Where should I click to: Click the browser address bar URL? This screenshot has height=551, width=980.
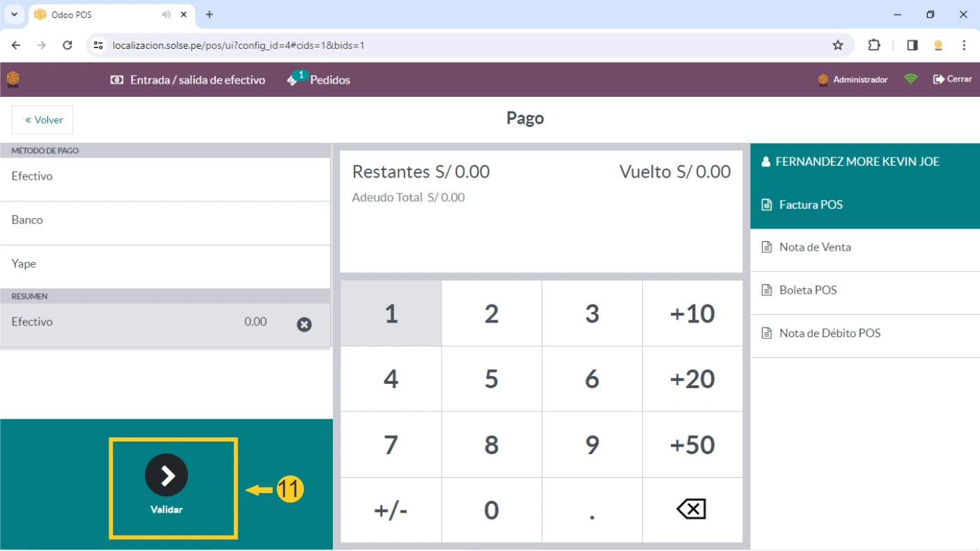tap(238, 45)
